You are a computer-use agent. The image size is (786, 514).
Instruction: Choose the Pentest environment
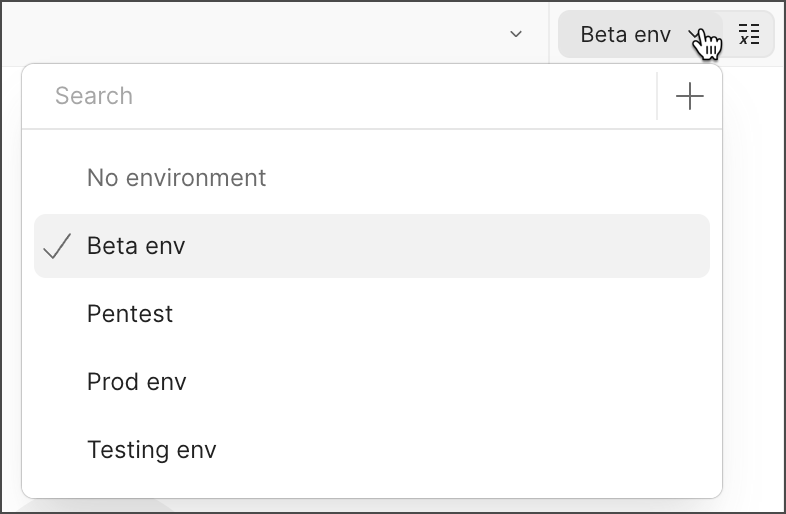(x=130, y=314)
